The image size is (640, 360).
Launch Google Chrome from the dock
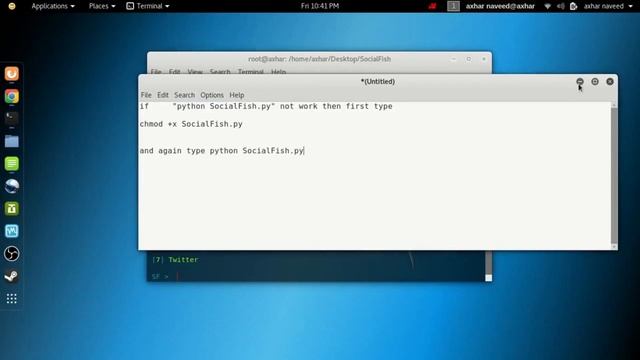[x=12, y=96]
